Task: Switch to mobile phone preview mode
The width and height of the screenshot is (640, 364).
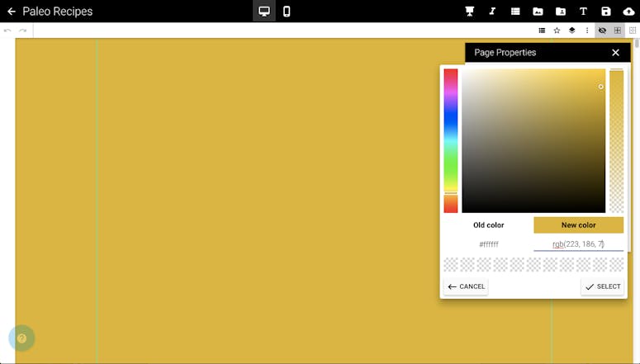Action: tap(287, 12)
